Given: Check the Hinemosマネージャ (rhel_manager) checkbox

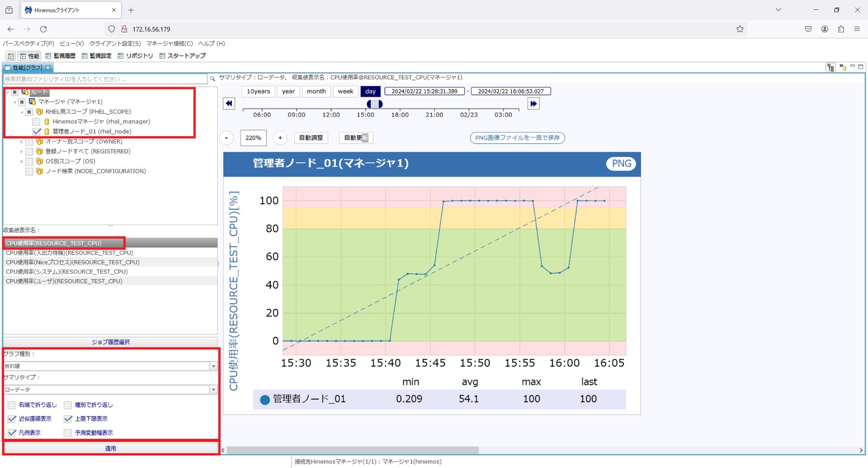Looking at the screenshot, I should [x=37, y=122].
